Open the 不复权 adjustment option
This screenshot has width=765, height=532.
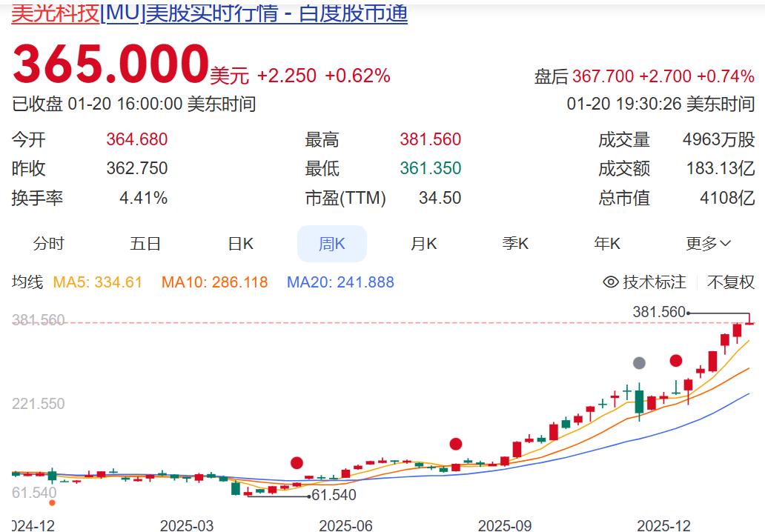[730, 282]
